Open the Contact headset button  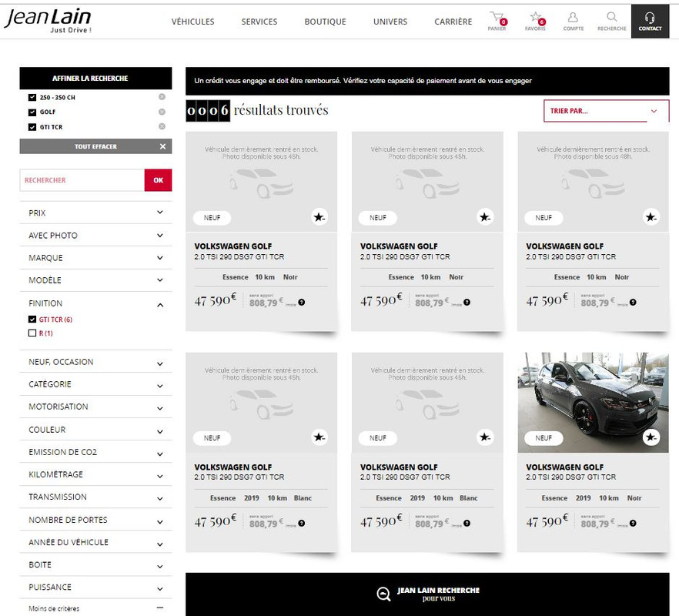click(x=650, y=22)
